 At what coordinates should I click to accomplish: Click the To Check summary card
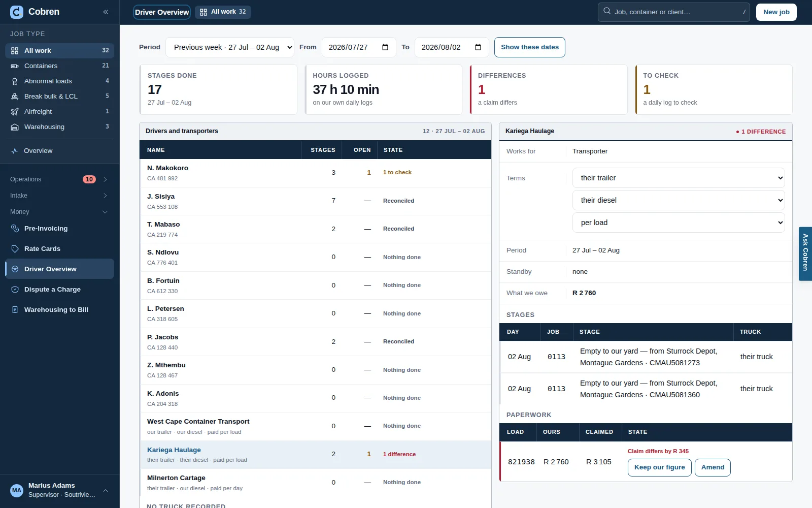click(x=714, y=89)
